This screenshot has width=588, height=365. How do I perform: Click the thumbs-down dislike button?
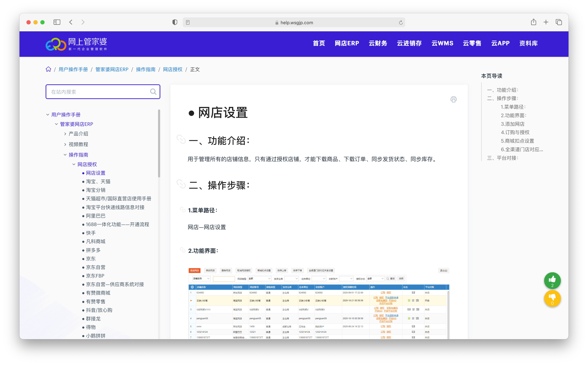552,298
